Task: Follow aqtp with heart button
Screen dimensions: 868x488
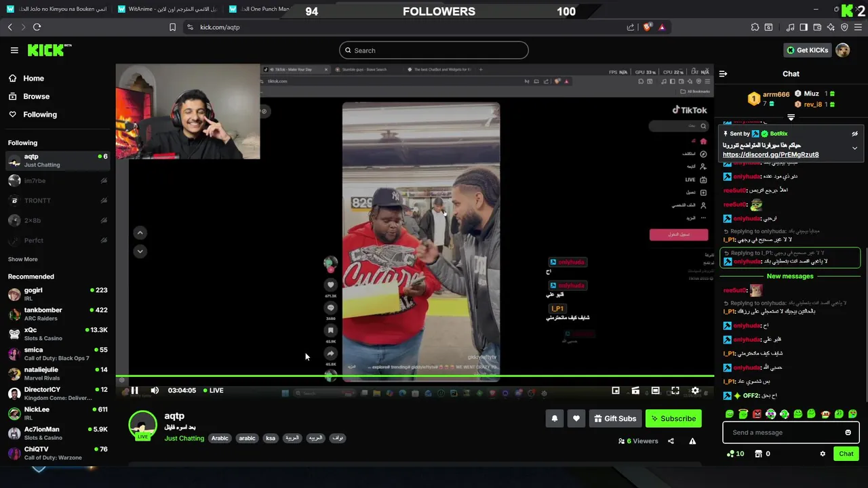Action: coord(576,419)
